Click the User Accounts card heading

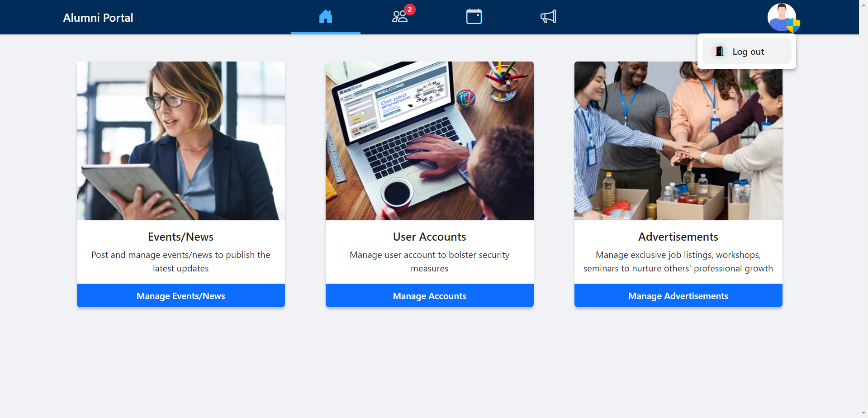430,237
